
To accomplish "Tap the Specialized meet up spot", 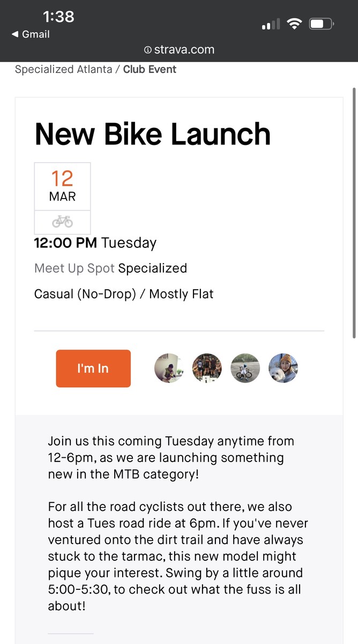I will tap(153, 268).
